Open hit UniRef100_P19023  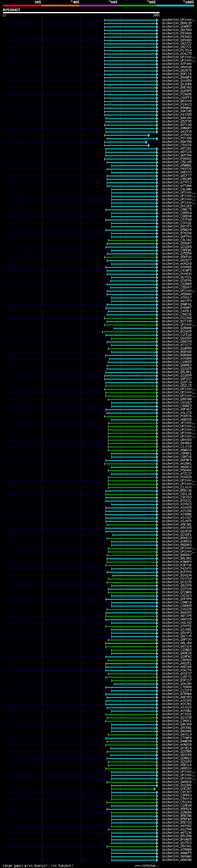177,104
